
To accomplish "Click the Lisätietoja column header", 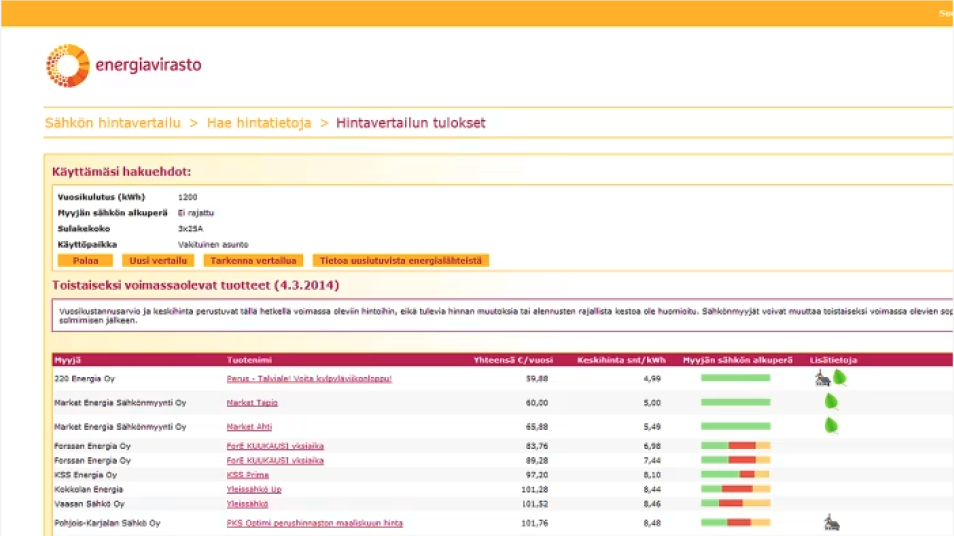I will tap(834, 360).
